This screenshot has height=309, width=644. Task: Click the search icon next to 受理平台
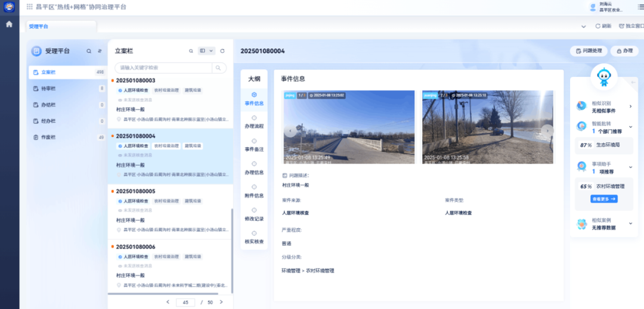[x=89, y=51]
